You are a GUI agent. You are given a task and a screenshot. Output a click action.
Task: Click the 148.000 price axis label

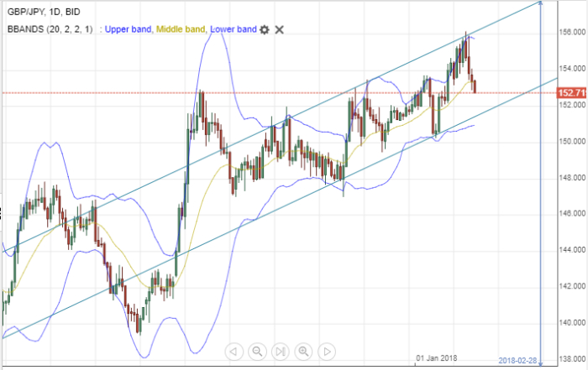coord(572,177)
